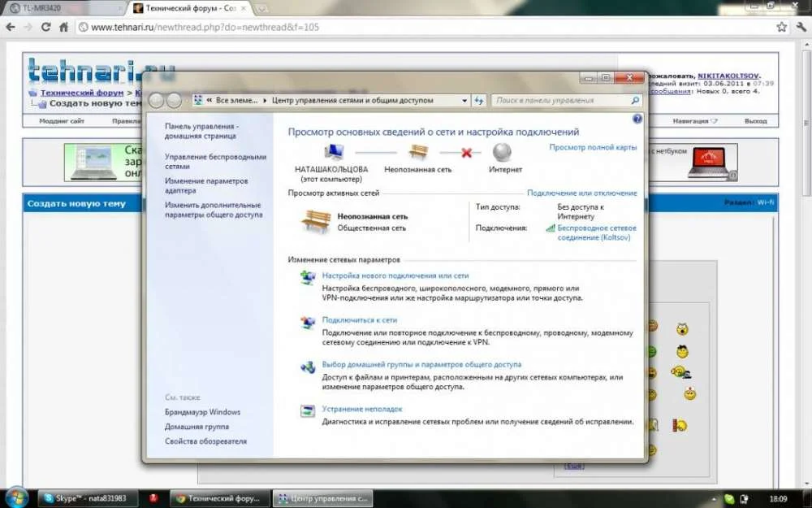This screenshot has width=812, height=508.
Task: Click the refresh button next to address bar
Action: [479, 101]
